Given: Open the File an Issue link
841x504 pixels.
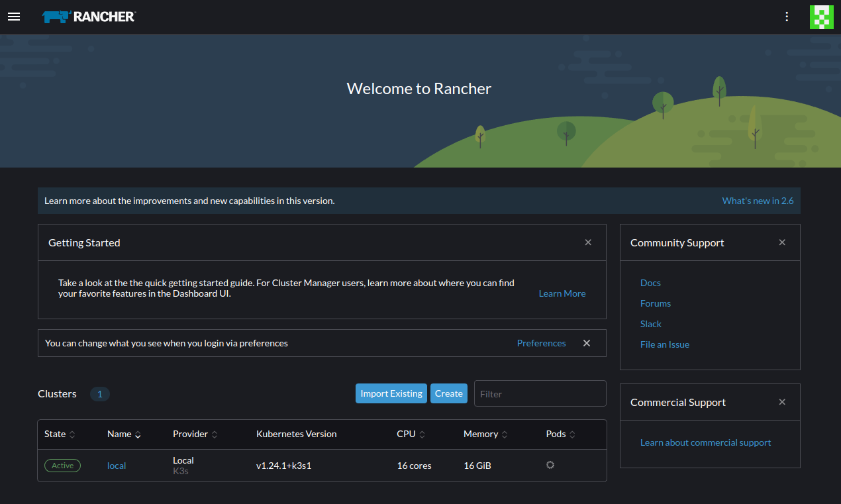Looking at the screenshot, I should tap(665, 344).
